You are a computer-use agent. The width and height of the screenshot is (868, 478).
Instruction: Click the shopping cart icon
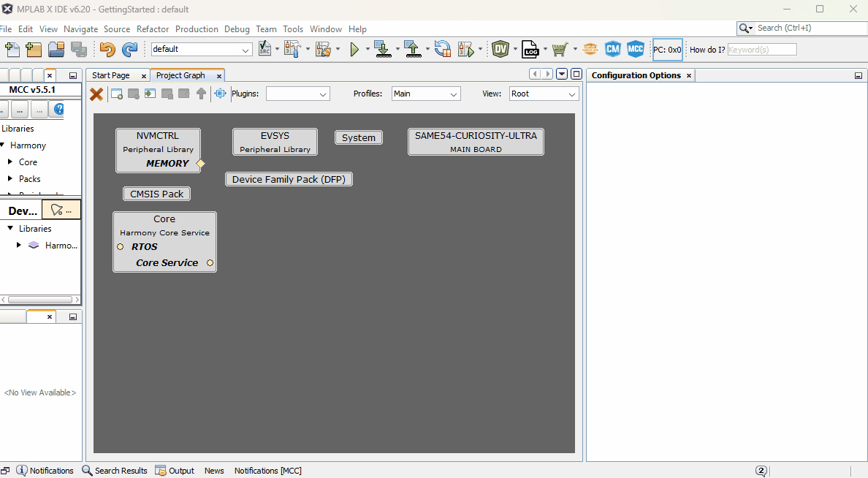point(560,49)
